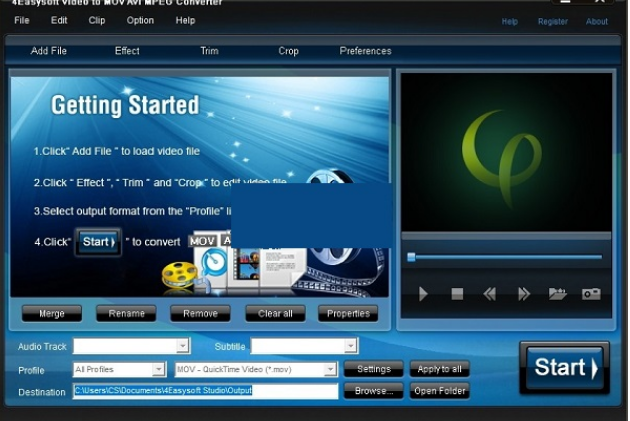Open the snapshot folder icon
Viewport: 630px width, 421px height.
click(x=557, y=294)
